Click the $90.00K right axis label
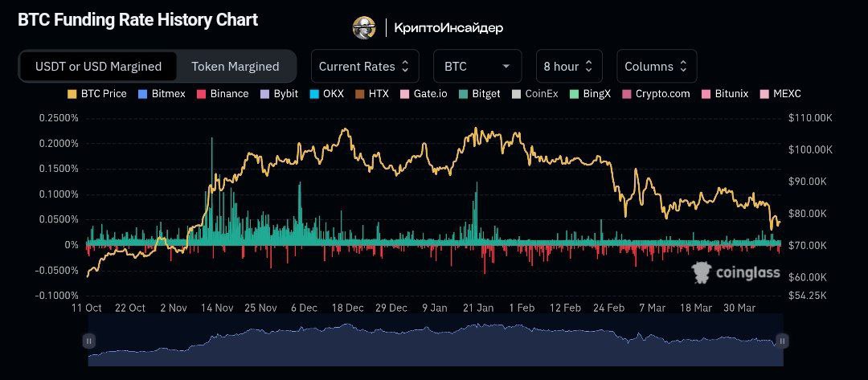868x380 pixels. 806,182
